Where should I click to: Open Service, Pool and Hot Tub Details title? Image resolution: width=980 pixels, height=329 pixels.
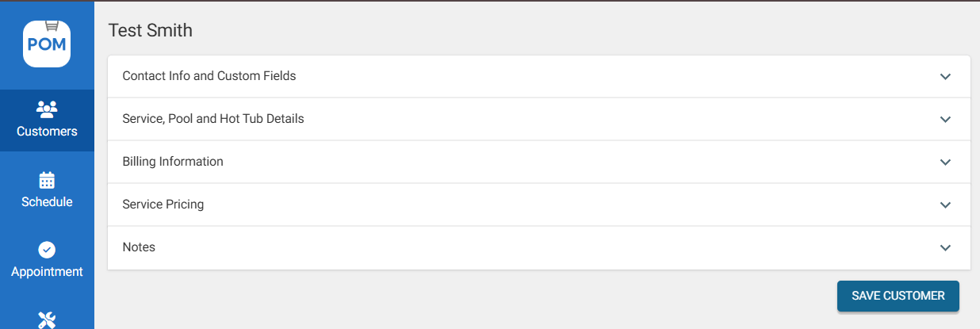coord(212,119)
